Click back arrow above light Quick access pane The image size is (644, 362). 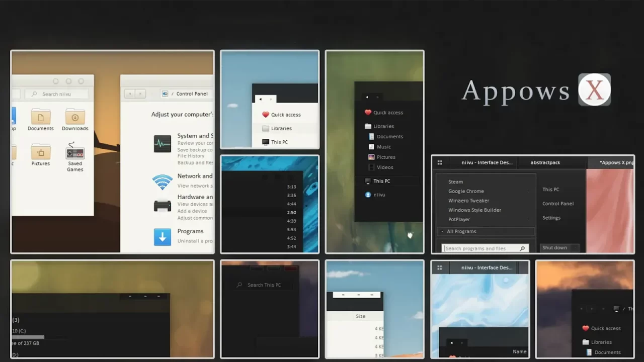pyautogui.click(x=260, y=99)
